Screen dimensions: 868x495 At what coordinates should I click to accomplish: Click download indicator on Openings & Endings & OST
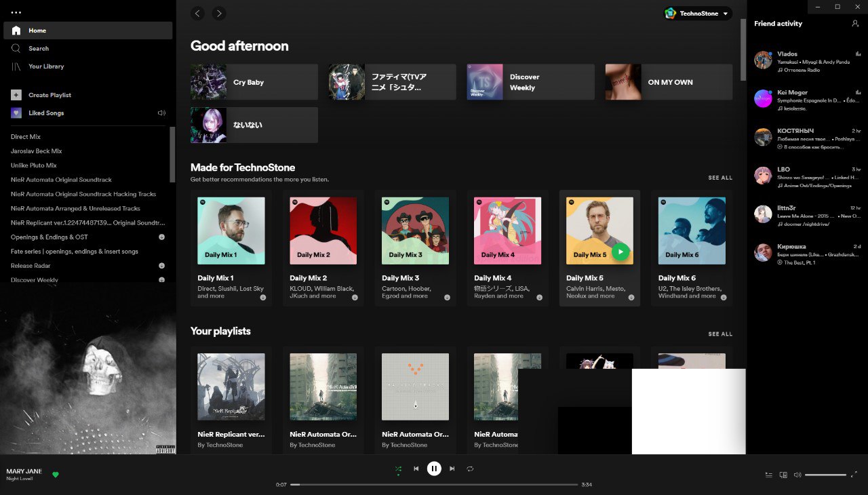(161, 237)
